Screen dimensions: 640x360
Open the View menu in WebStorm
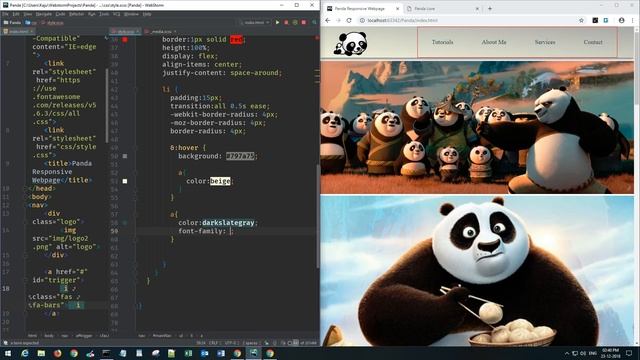(x=27, y=14)
